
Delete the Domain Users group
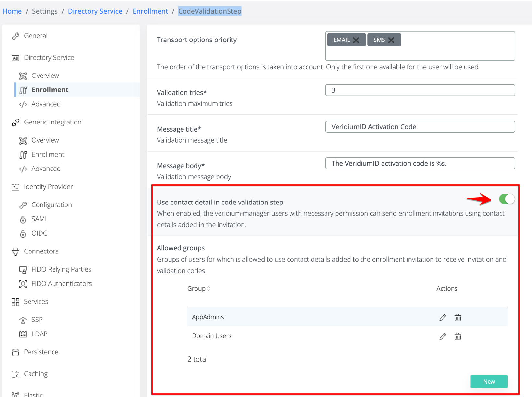click(457, 336)
